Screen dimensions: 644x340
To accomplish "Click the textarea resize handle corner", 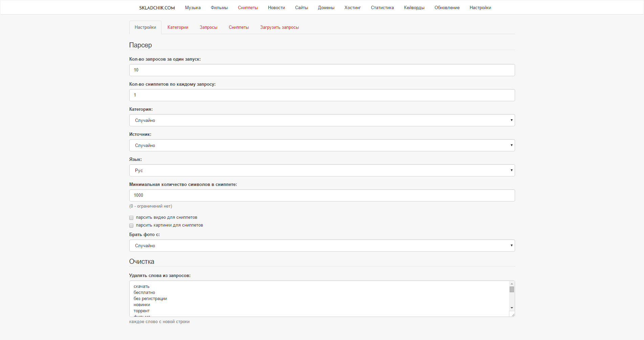I will click(x=513, y=315).
